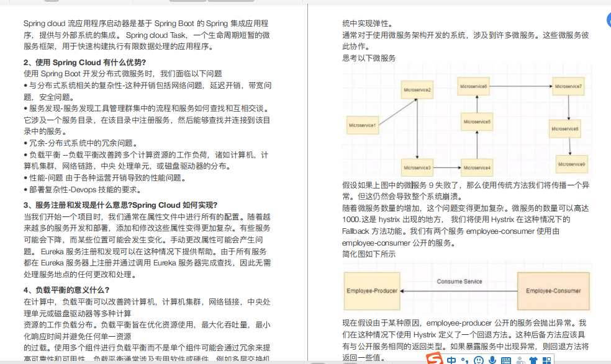Click the line starting 'employee-consumer 公开的服务'

click(399, 243)
